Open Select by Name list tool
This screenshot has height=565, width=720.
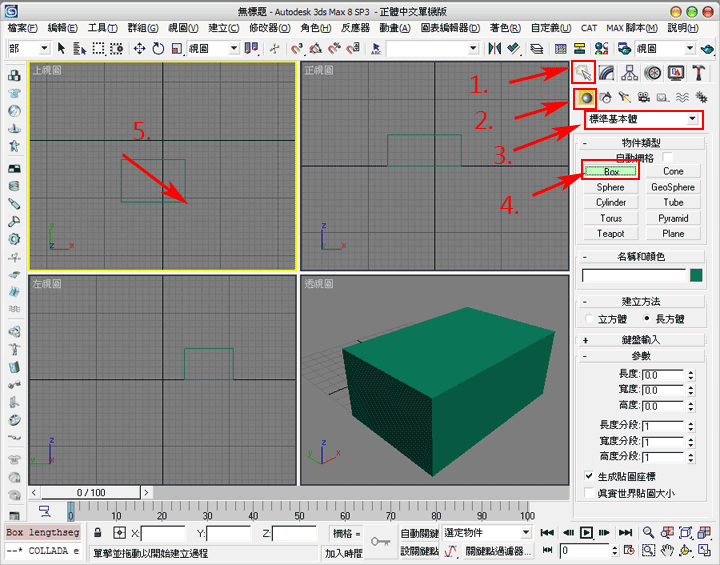[x=80, y=48]
